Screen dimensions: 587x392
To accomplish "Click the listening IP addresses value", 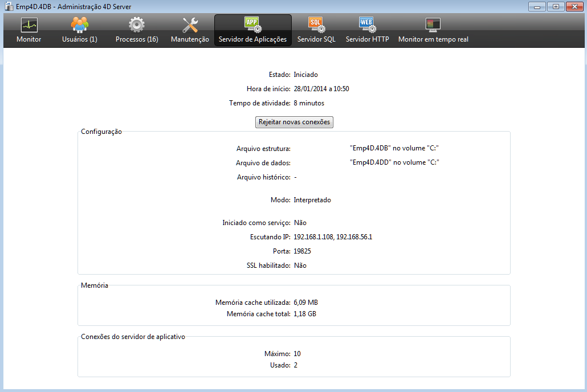I will click(332, 237).
